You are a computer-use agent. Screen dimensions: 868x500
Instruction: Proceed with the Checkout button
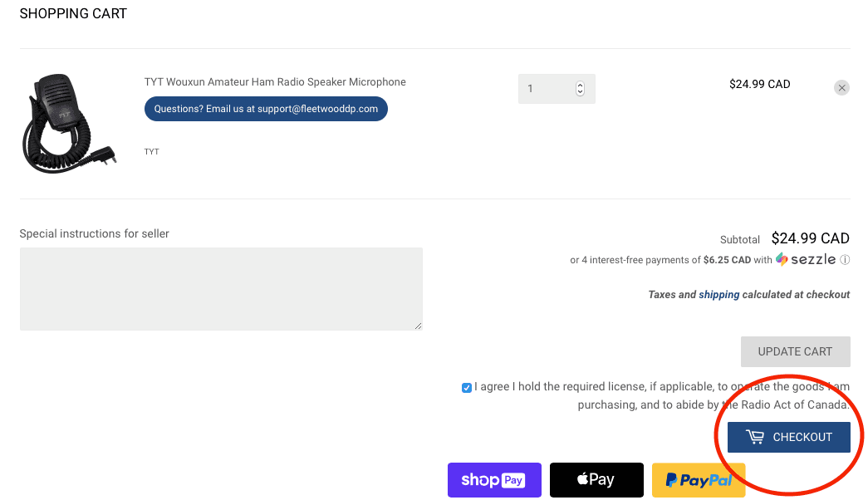[x=788, y=438]
